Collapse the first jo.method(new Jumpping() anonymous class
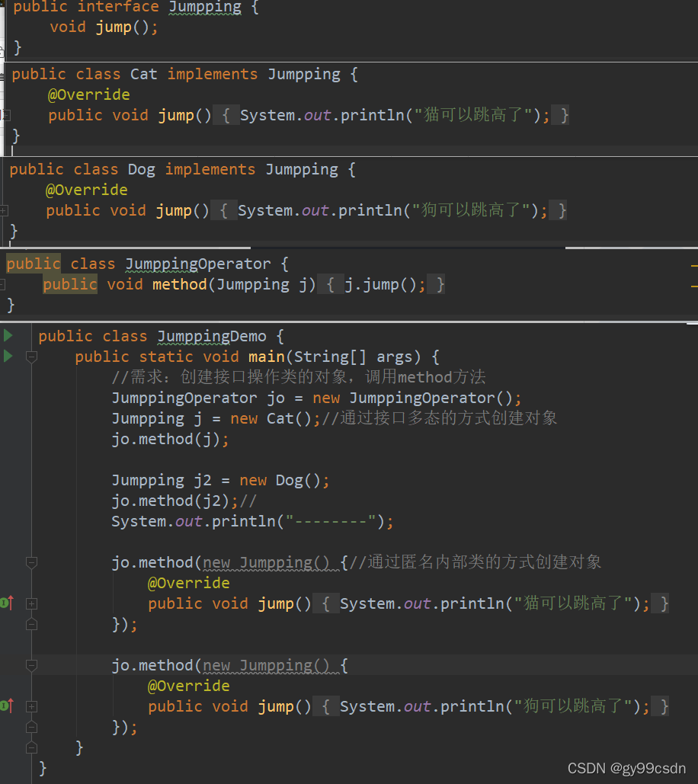This screenshot has height=784, width=698. coord(31,563)
